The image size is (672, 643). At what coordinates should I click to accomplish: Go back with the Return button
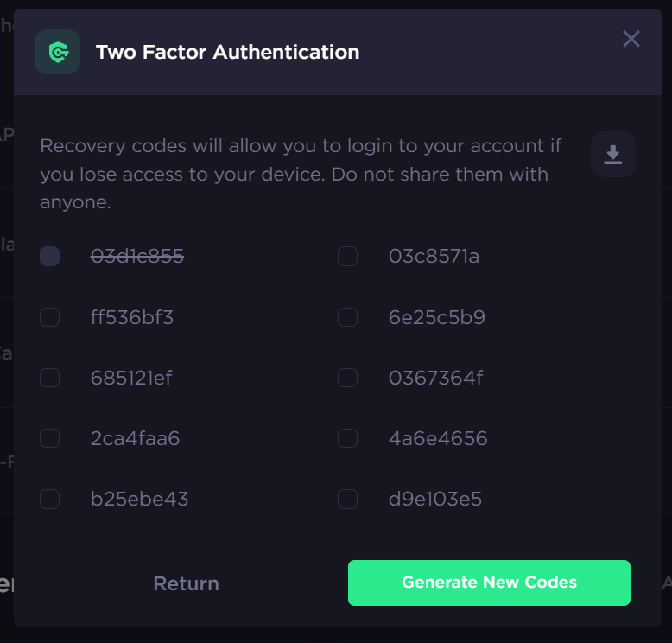click(x=186, y=583)
